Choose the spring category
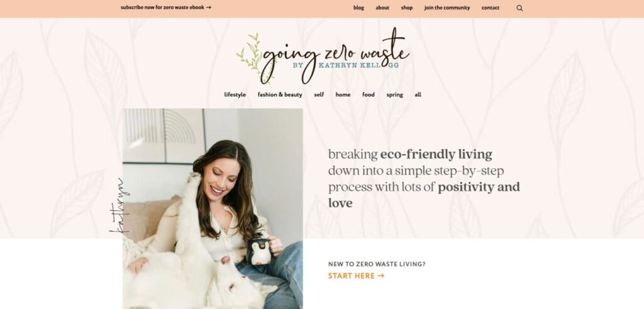Viewport: 644px width, 309px height. click(x=395, y=95)
